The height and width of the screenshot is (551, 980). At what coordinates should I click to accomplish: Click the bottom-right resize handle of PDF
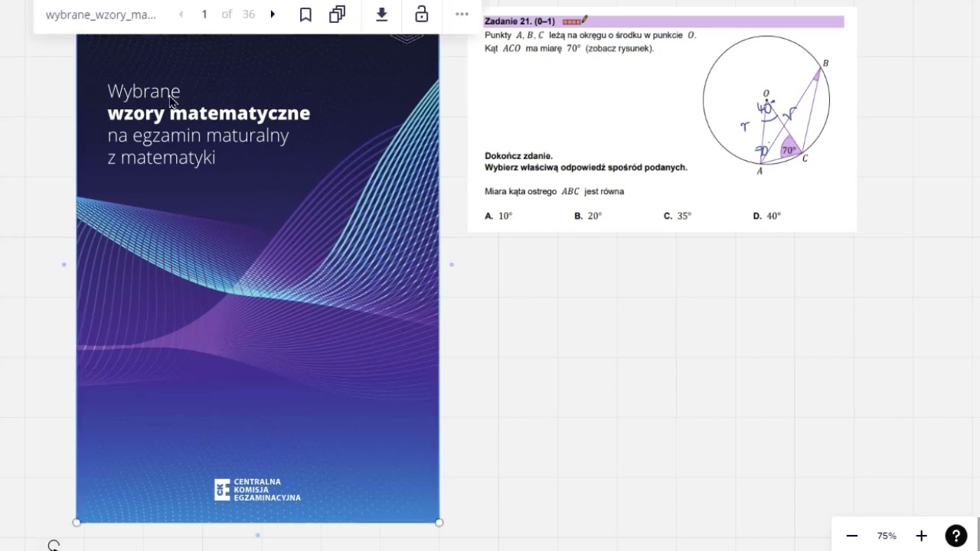439,523
